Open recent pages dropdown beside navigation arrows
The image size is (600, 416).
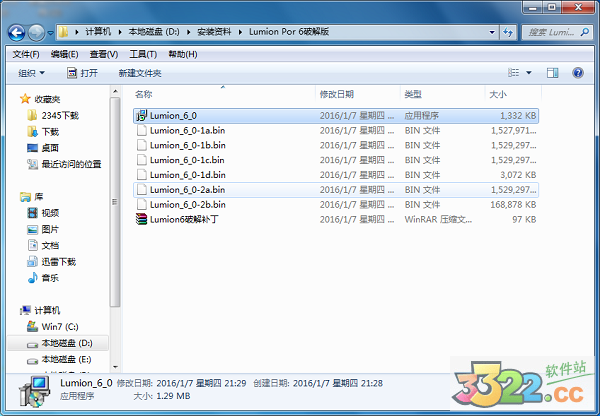pos(50,33)
